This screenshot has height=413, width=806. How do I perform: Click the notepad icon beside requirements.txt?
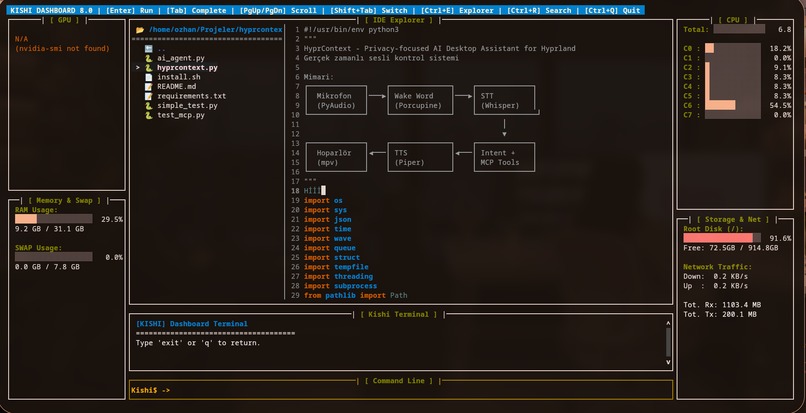[x=149, y=96]
